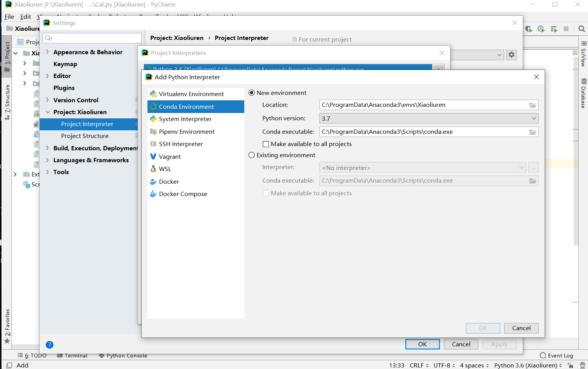Open the Favorites tool window
Image resolution: width=588 pixels, height=369 pixels.
[x=7, y=326]
